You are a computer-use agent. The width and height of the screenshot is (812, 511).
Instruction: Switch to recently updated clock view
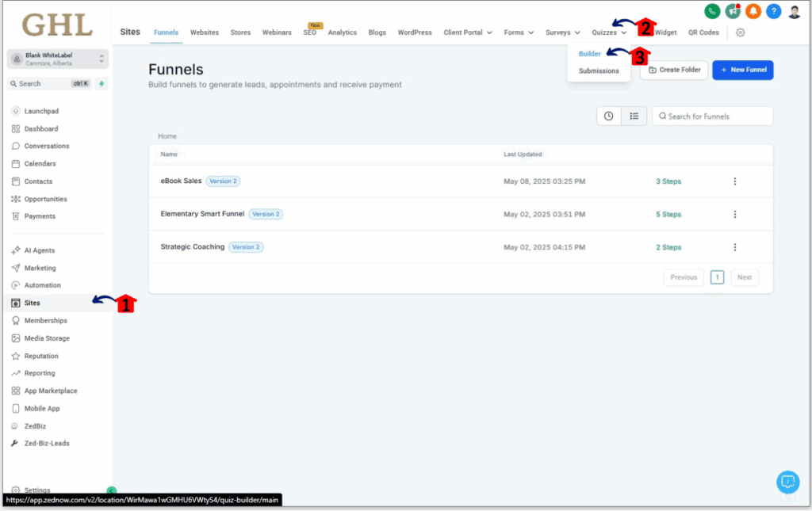(x=608, y=116)
